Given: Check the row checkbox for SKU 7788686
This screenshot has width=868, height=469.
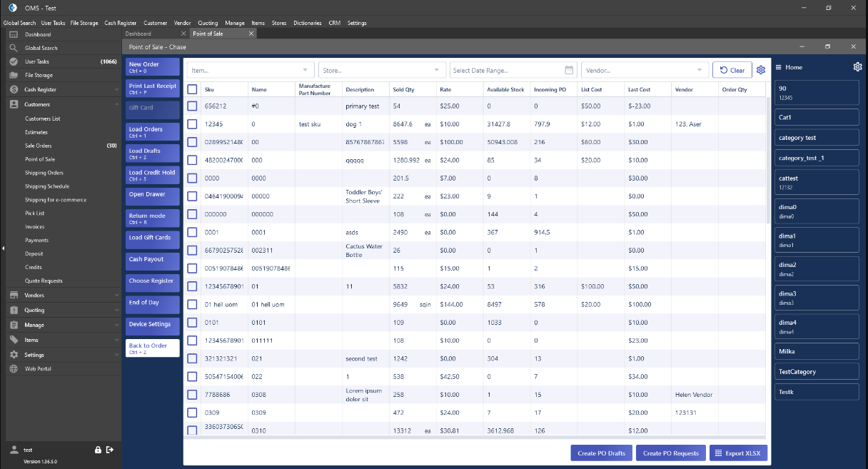Looking at the screenshot, I should 192,395.
